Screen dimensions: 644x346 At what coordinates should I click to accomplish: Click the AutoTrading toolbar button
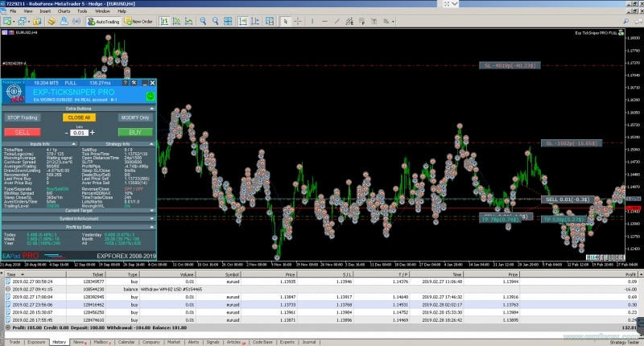point(104,22)
